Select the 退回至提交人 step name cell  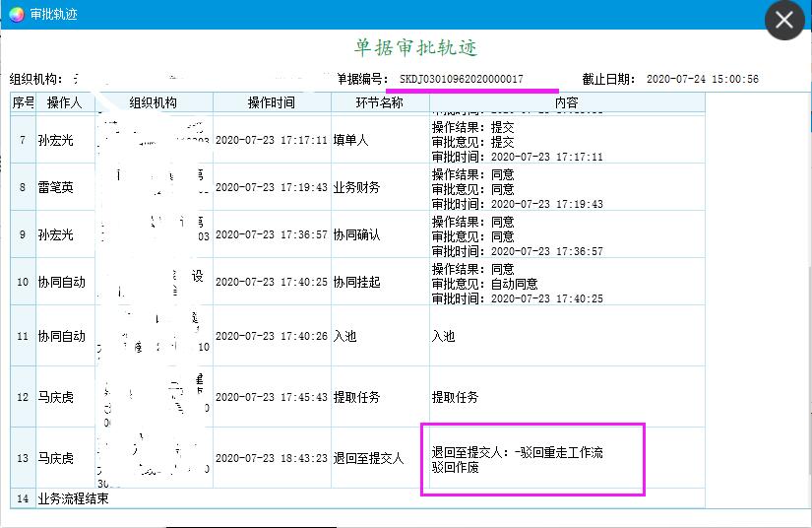[368, 459]
